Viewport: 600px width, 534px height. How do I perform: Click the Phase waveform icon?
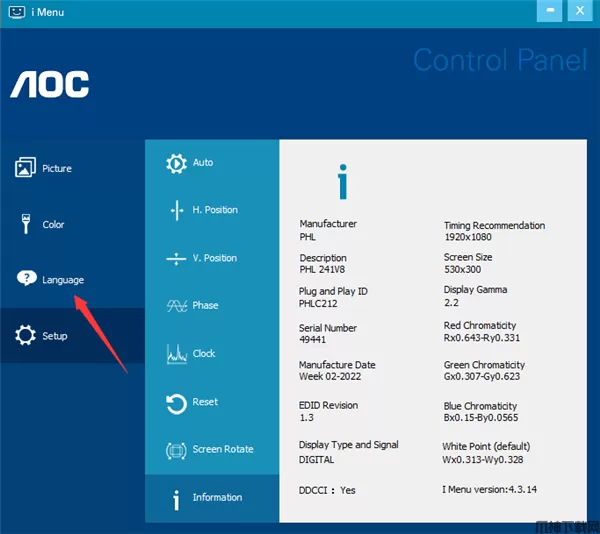pyautogui.click(x=176, y=306)
